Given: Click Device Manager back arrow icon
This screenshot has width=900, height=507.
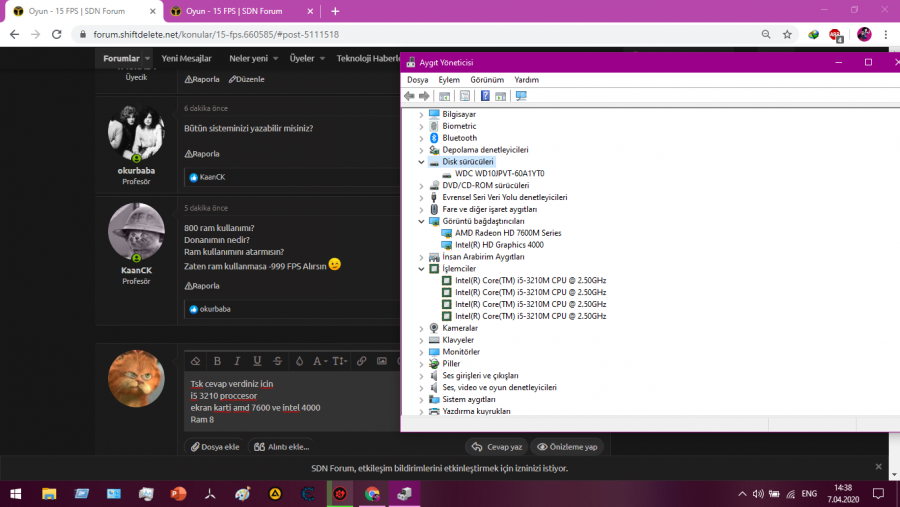Looking at the screenshot, I should click(x=409, y=96).
